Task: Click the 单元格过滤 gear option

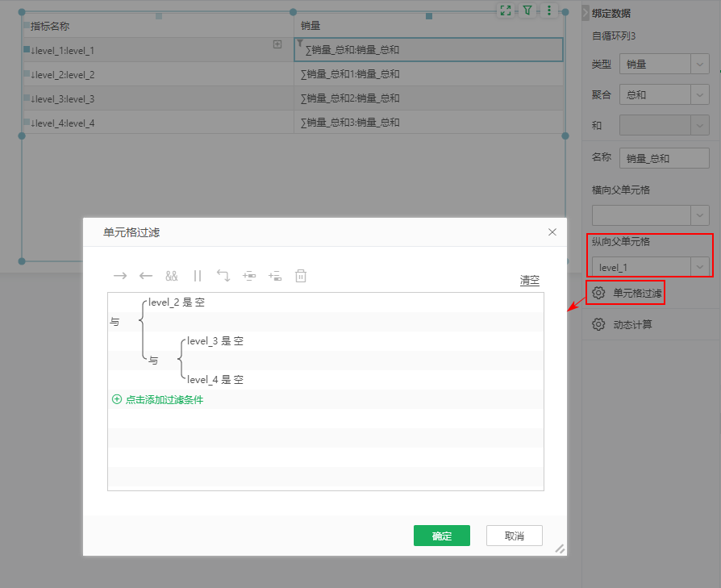Action: pyautogui.click(x=627, y=293)
